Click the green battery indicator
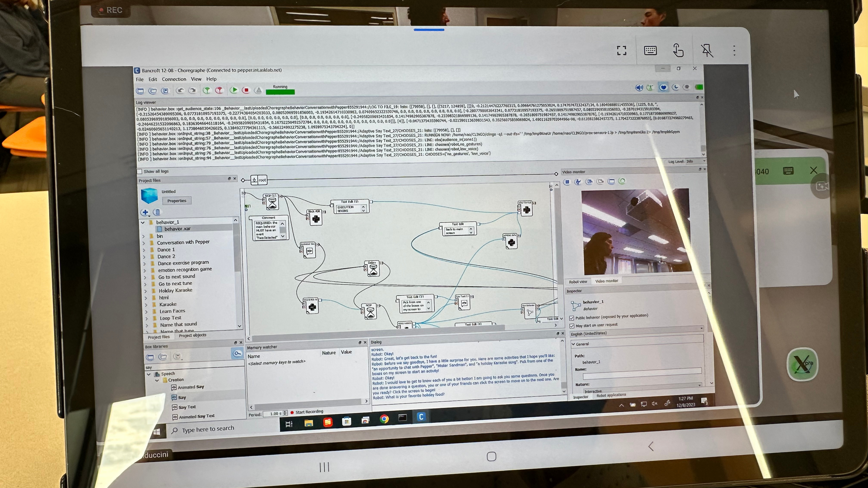 pos(699,87)
